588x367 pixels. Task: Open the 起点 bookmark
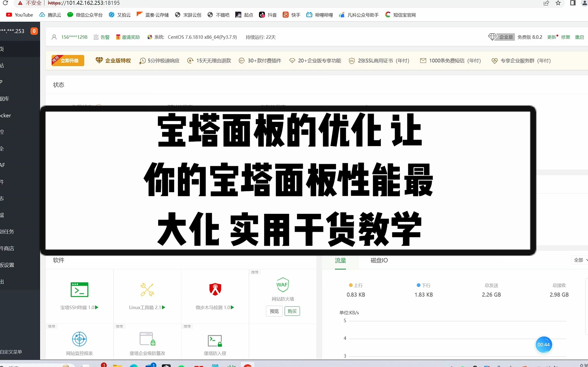pos(244,15)
